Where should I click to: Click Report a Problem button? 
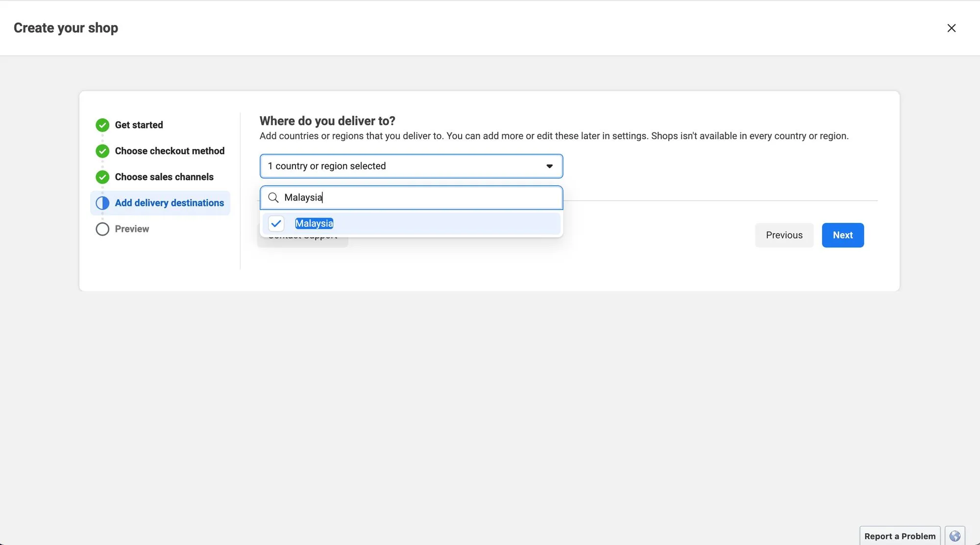900,536
